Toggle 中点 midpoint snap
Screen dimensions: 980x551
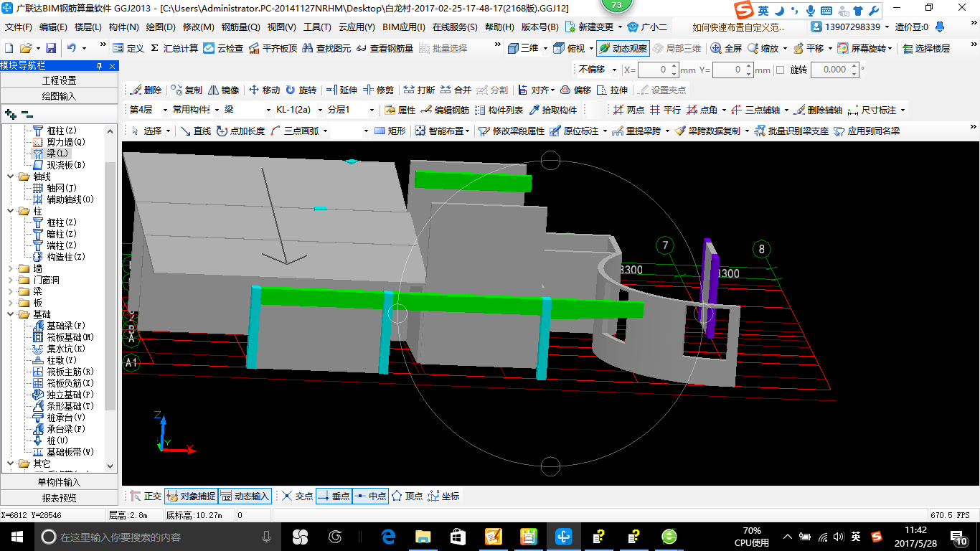point(371,496)
